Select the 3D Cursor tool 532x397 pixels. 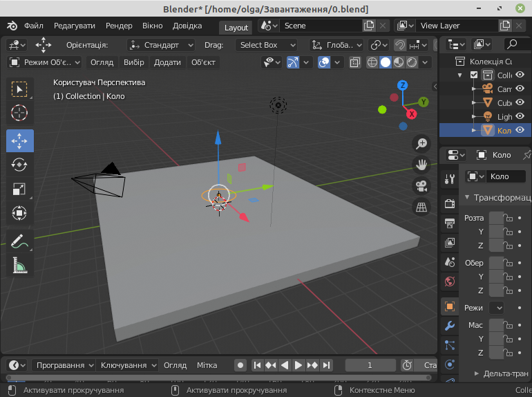click(19, 113)
